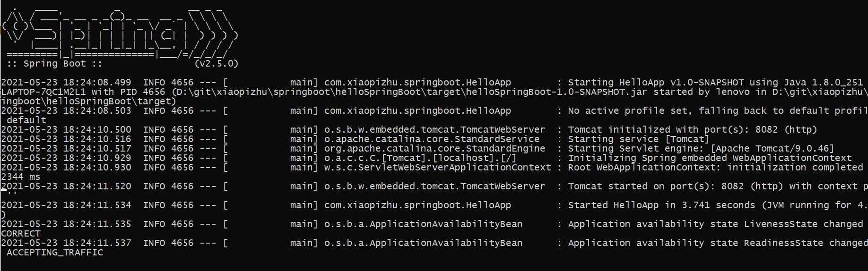
Task: Click the w.s.c.ServletWebServerApplicationContext logger name
Action: click(437, 168)
